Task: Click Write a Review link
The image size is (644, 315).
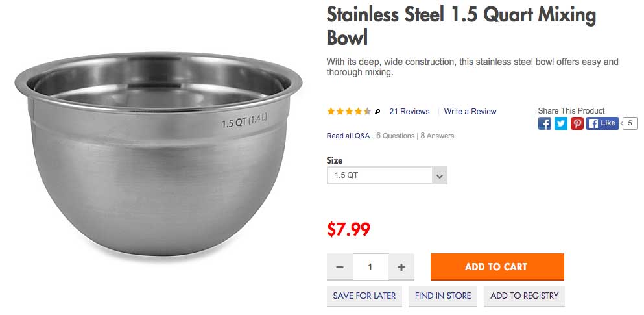Action: [470, 112]
